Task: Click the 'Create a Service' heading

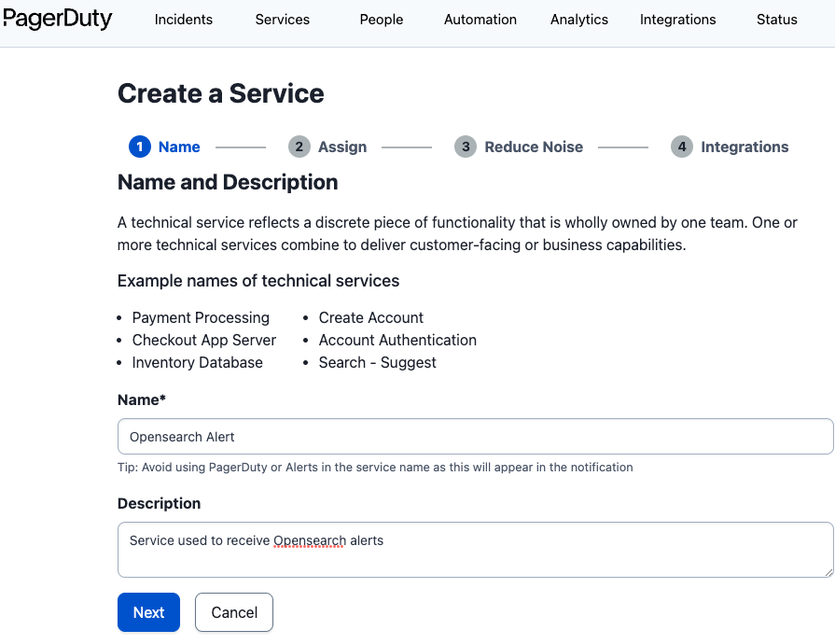Action: click(x=221, y=93)
